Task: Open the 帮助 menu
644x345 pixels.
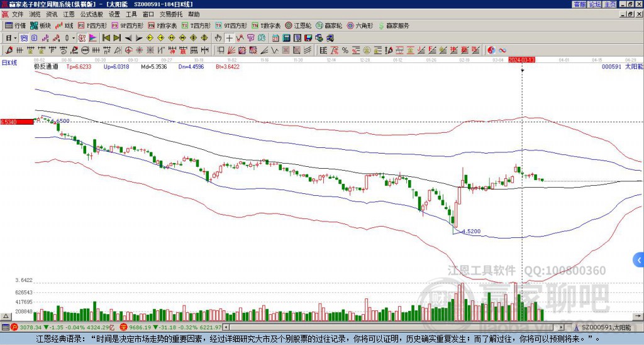Action: 194,14
